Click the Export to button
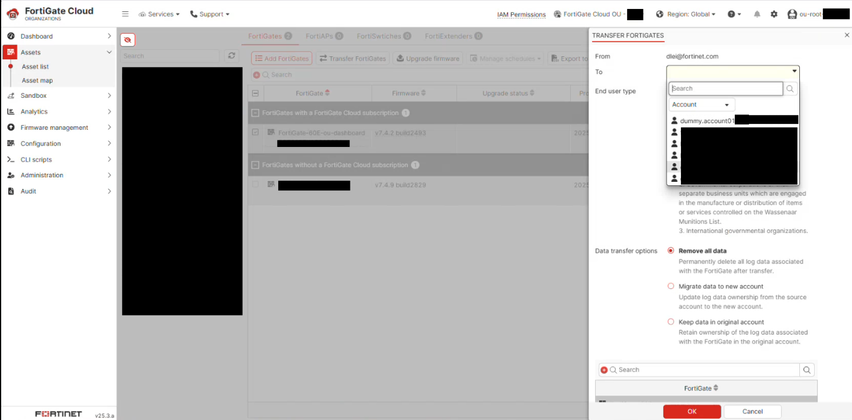The width and height of the screenshot is (852, 420). point(568,58)
